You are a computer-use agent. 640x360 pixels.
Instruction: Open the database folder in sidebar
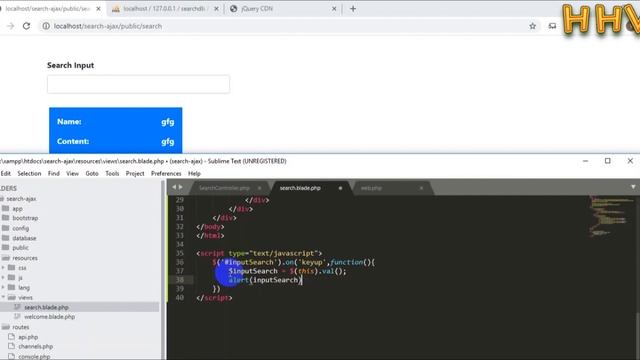24,238
